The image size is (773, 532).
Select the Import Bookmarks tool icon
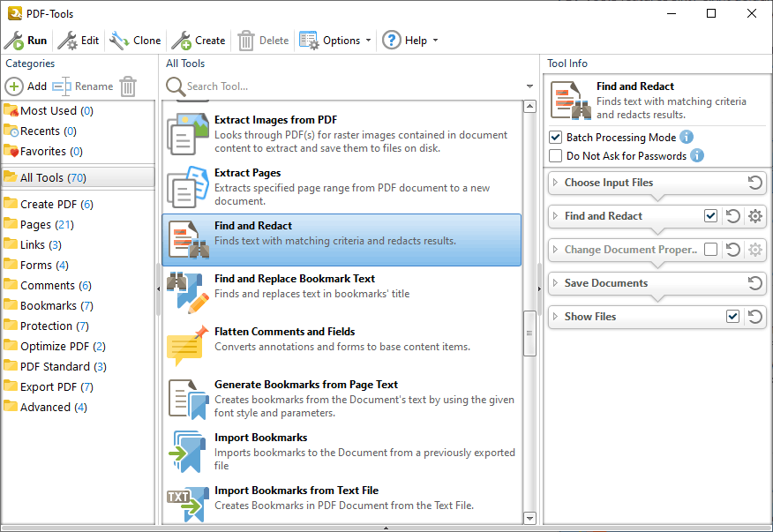(x=188, y=451)
